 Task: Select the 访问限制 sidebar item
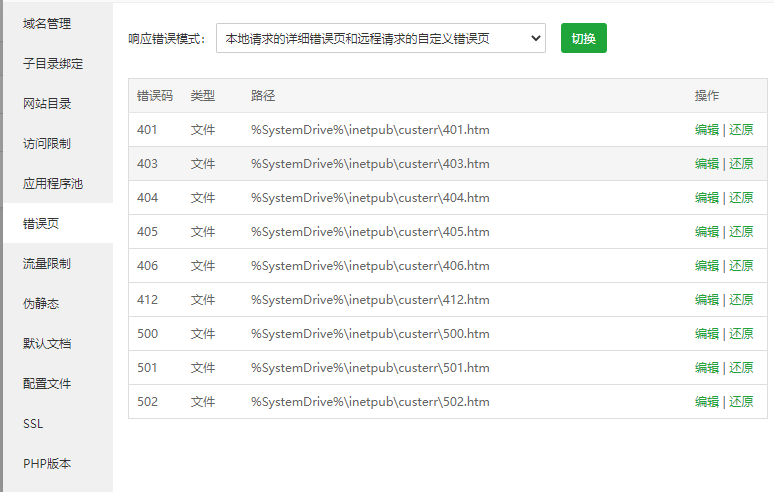47,143
